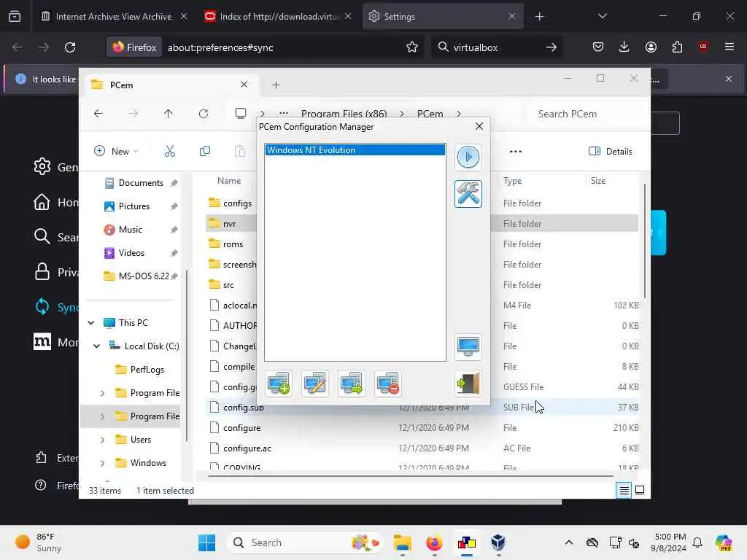Expand chevron after Program Files (x86) breadcrumb
The width and height of the screenshot is (747, 560).
(402, 114)
